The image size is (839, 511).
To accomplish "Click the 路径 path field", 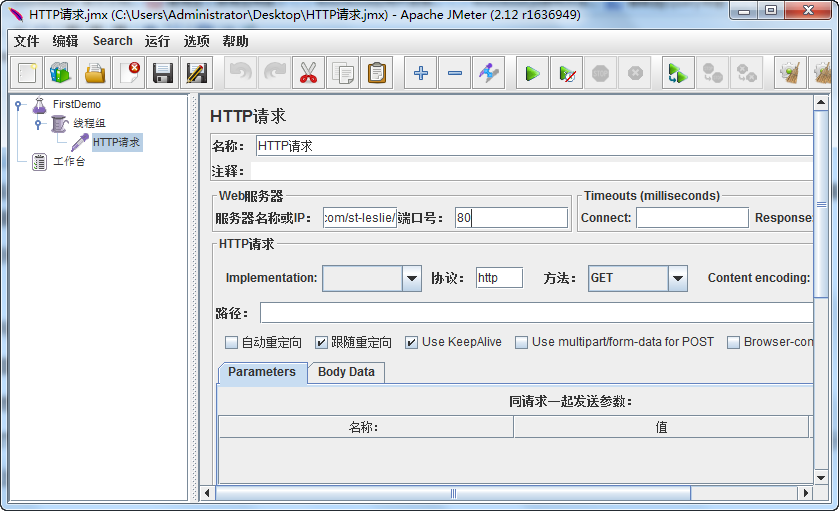I will point(536,313).
